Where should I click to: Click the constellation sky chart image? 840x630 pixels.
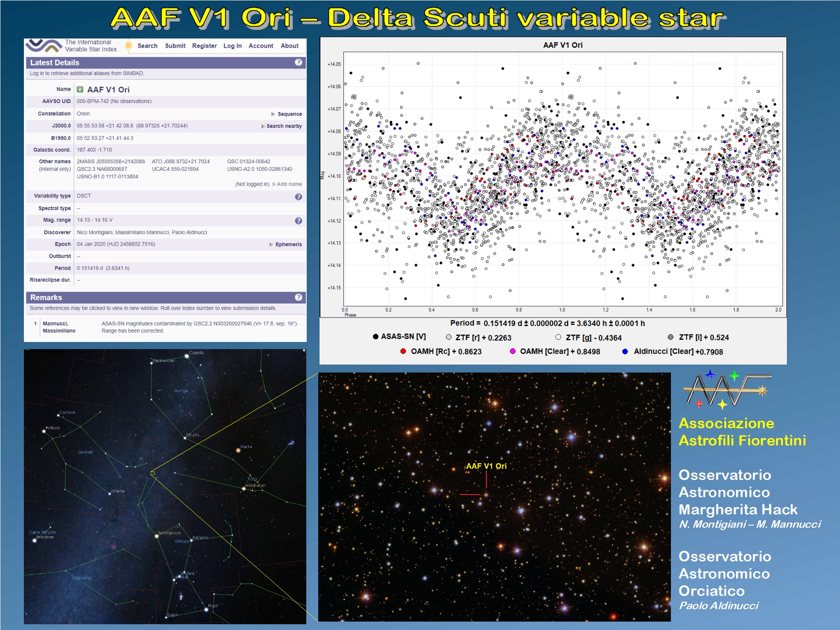pyautogui.click(x=165, y=487)
